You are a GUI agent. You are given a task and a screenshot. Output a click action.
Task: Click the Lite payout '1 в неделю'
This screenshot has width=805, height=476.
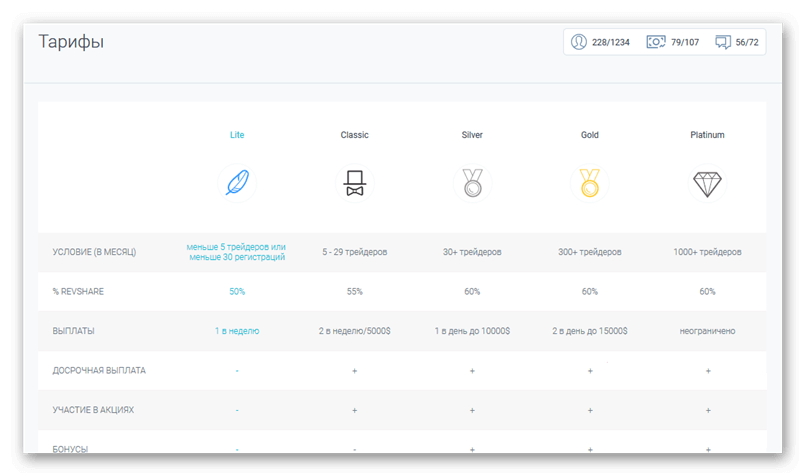[237, 331]
